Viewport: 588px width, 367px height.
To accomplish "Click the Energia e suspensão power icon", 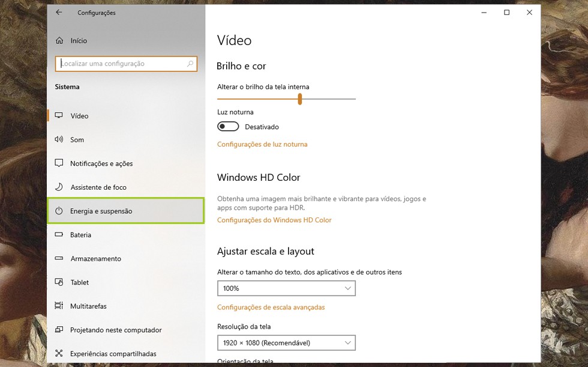I will coord(59,211).
